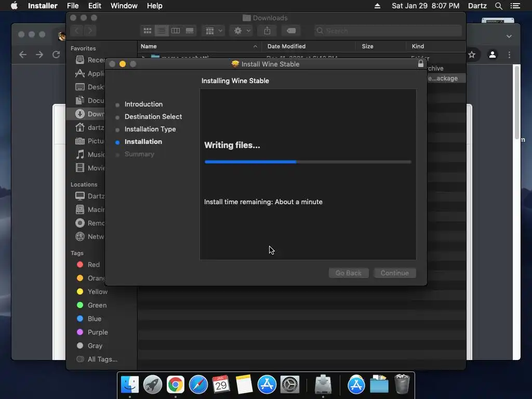This screenshot has width=532, height=399.
Task: Open Spotlight search in menu bar
Action: pos(498,6)
